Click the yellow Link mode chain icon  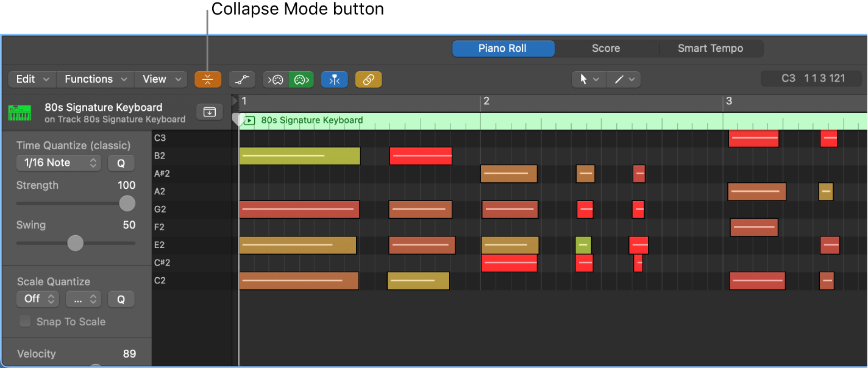[x=368, y=79]
